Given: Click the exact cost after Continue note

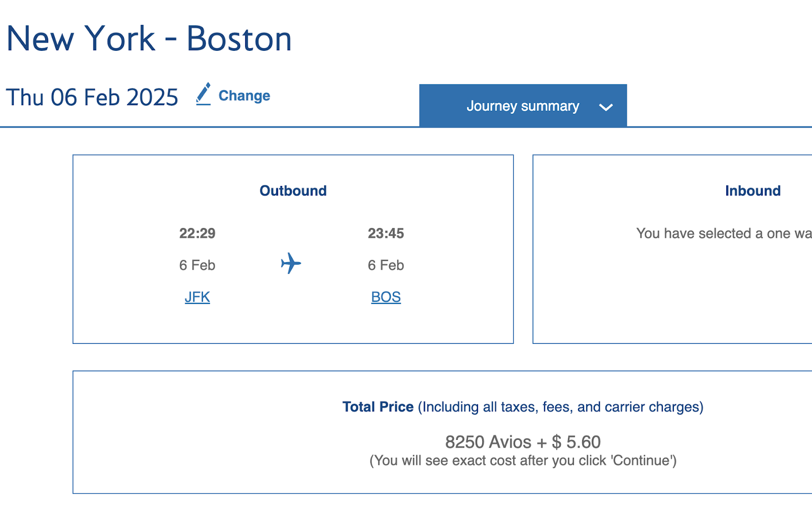Looking at the screenshot, I should [523, 460].
